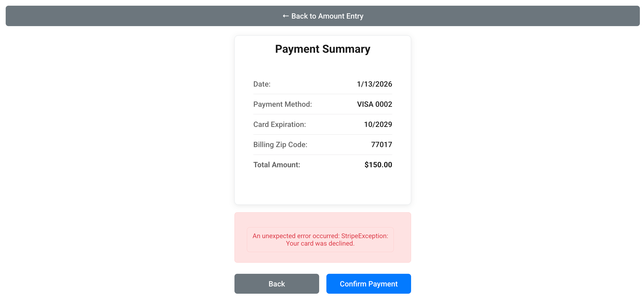Click the divider line under Payment Method row
This screenshot has width=644, height=303.
pos(323,114)
